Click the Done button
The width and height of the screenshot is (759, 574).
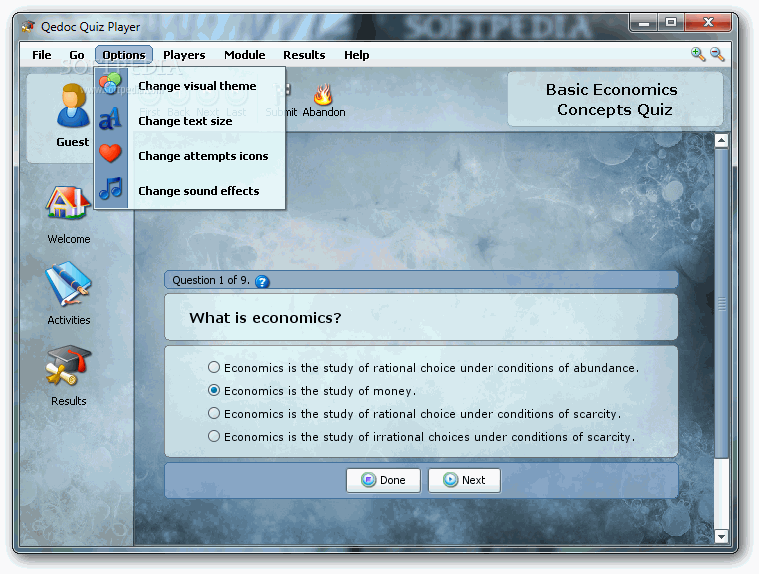(x=383, y=480)
